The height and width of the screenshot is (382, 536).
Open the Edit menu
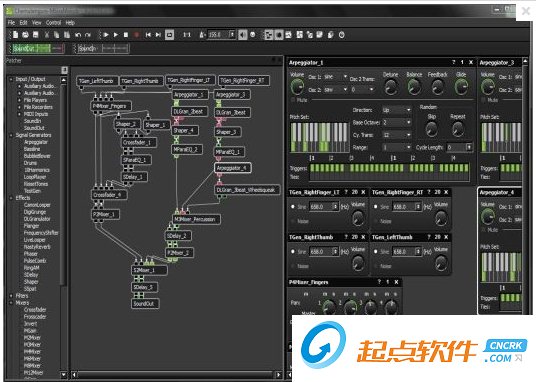coord(23,23)
